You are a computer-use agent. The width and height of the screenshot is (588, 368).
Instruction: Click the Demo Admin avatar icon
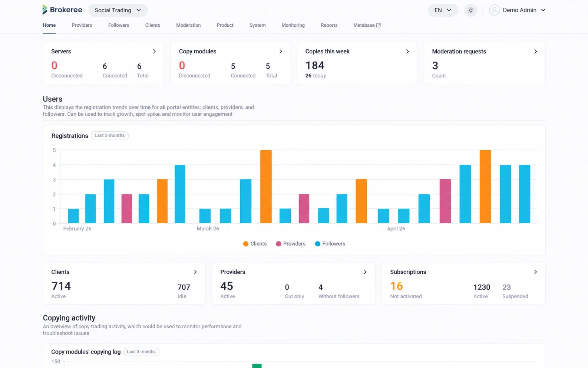coord(494,10)
